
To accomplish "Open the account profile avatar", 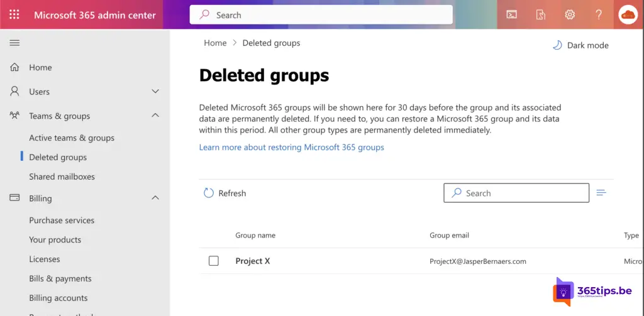I will pos(628,15).
